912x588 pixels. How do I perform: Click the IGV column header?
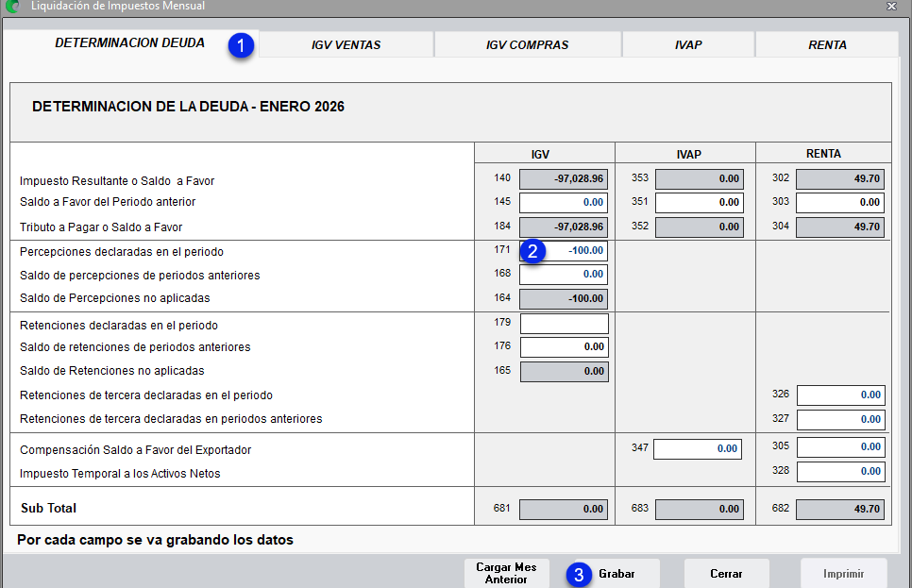click(540, 154)
